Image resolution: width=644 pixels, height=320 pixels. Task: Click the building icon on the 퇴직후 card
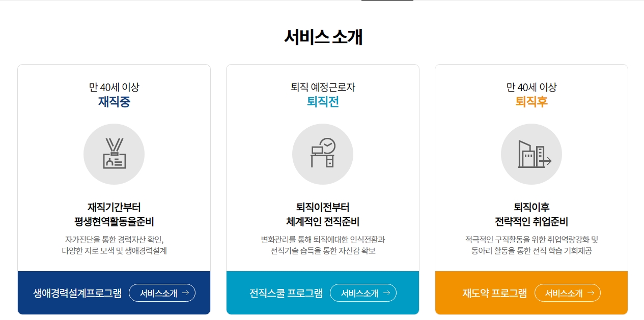531,154
